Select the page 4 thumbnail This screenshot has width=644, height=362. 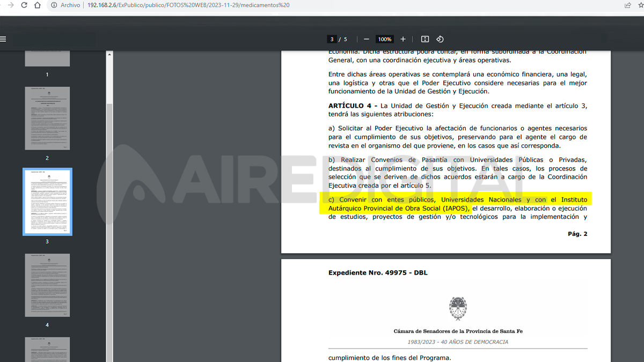click(47, 285)
